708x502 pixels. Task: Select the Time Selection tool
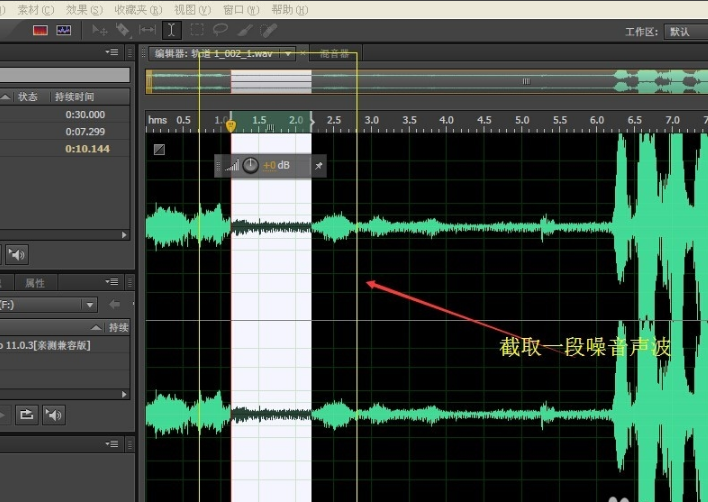(172, 30)
